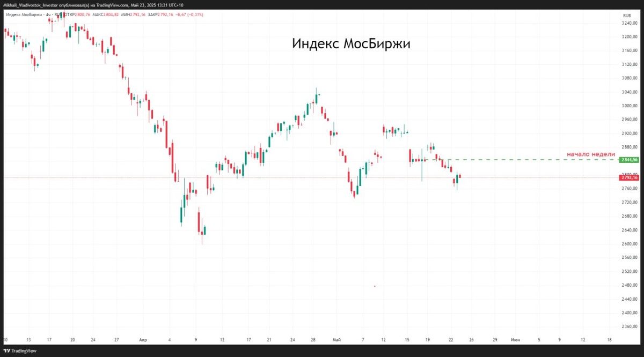Screen dimensions: 644x357
Task: Click the '13' date label on time axis
Action: tap(29, 339)
